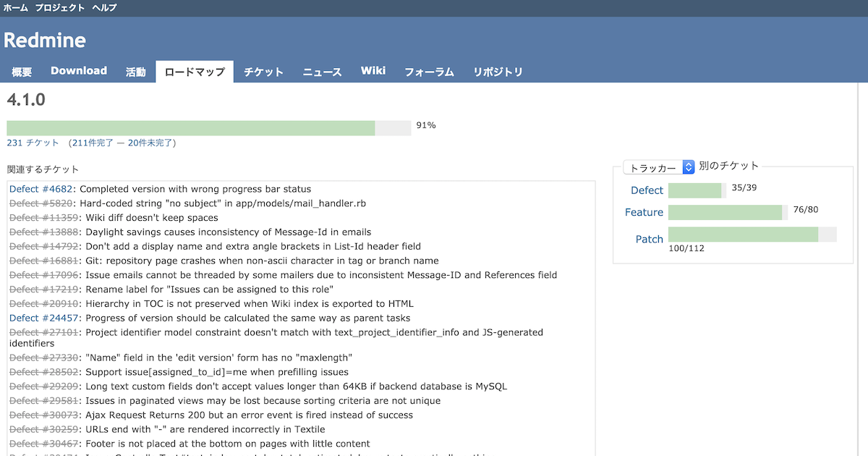868x456 pixels.
Task: Open the Defect tracker link in sidebar
Action: (647, 190)
